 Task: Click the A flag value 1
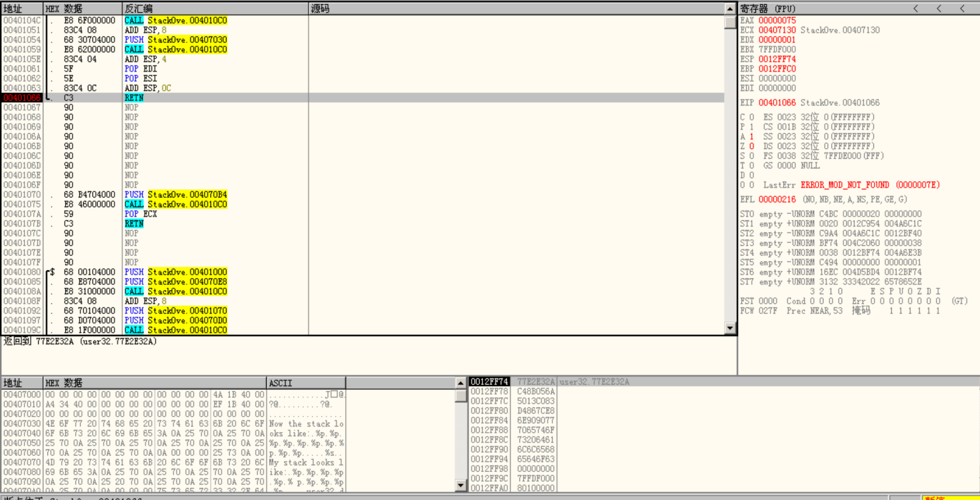pyautogui.click(x=751, y=137)
